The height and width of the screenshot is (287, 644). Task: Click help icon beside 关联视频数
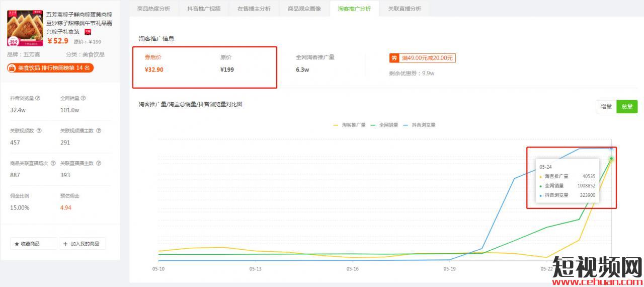tap(39, 130)
